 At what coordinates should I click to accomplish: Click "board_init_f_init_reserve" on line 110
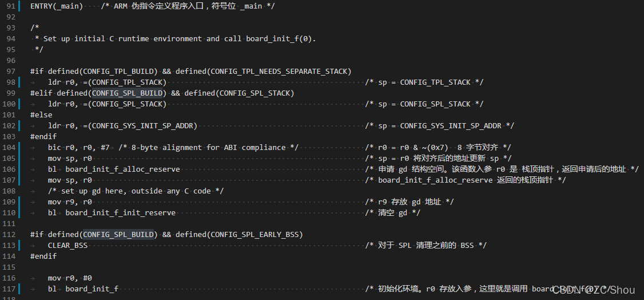[120, 212]
